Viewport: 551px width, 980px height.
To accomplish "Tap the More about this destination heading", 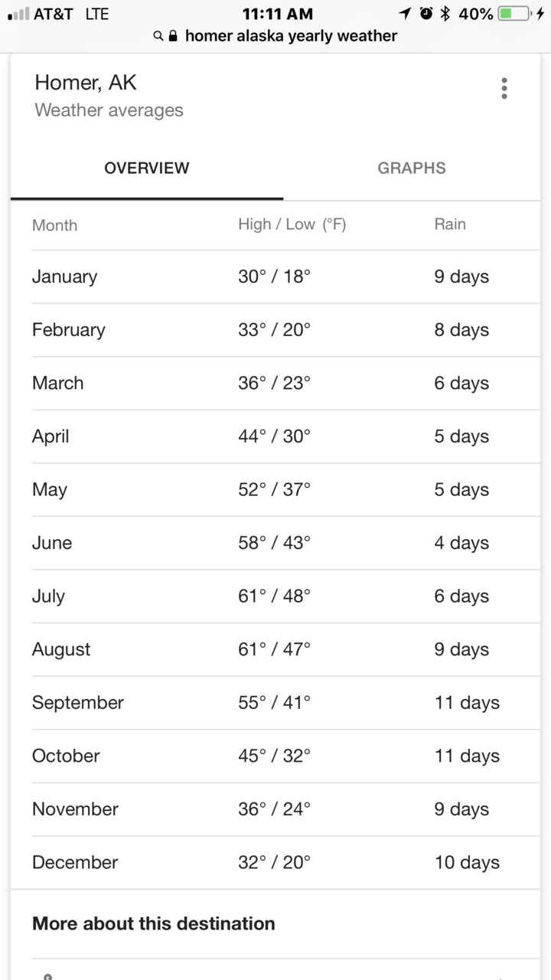I will tap(154, 923).
